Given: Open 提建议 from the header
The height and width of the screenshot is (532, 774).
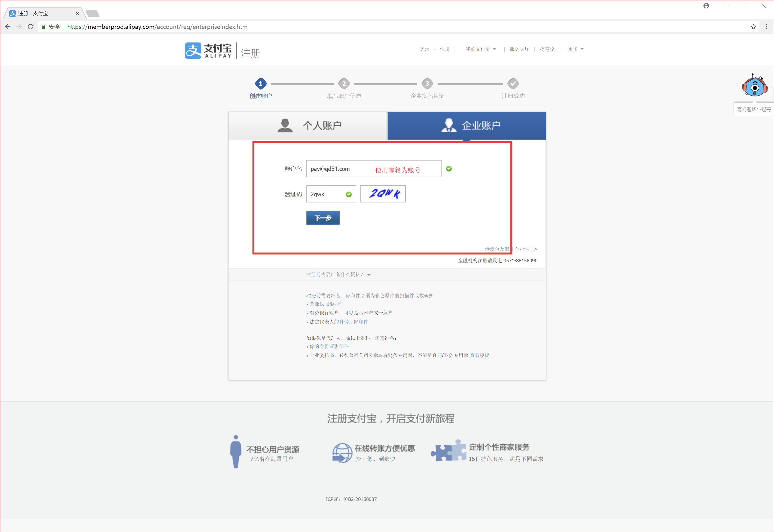Looking at the screenshot, I should click(547, 49).
